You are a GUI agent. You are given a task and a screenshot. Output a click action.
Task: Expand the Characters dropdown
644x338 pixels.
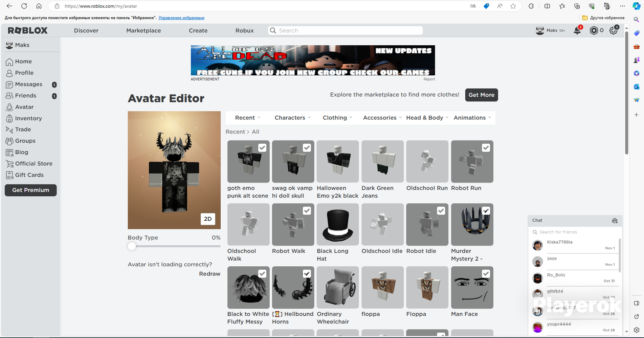tap(292, 118)
